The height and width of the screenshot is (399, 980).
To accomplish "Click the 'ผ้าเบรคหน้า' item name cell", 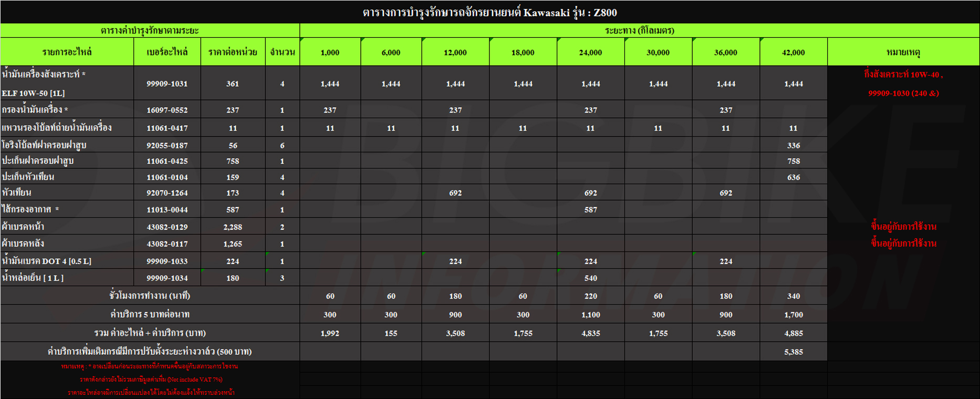I will coord(67,227).
